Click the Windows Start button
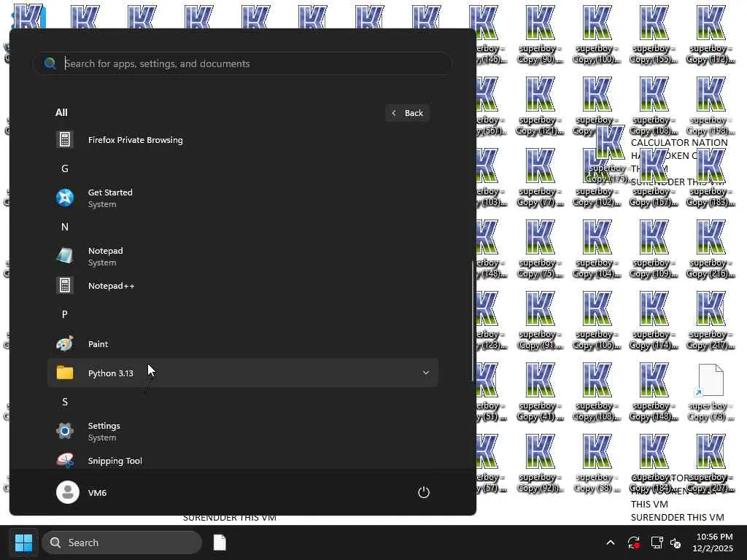This screenshot has width=747, height=560. pyautogui.click(x=23, y=542)
